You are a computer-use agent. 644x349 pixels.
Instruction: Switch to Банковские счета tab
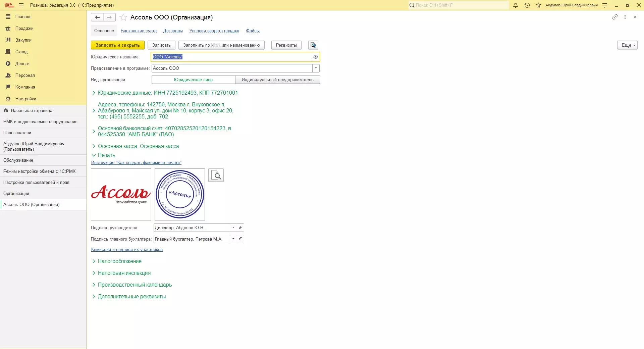[139, 31]
